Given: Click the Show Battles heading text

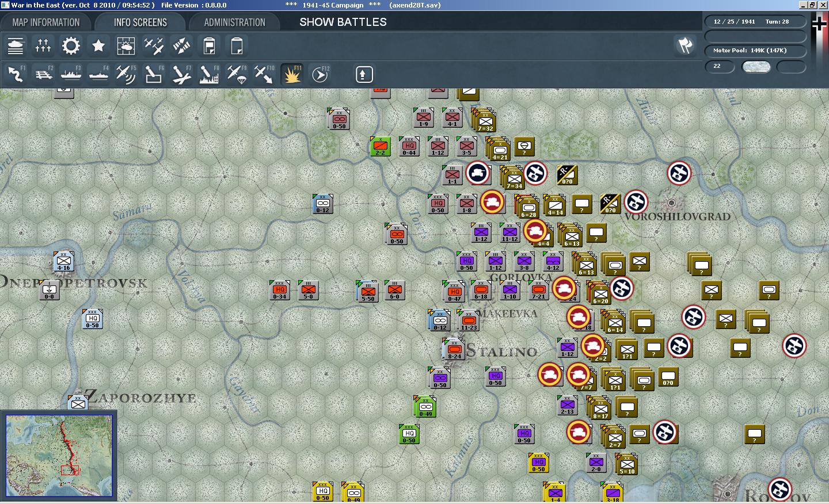Looking at the screenshot, I should [343, 22].
